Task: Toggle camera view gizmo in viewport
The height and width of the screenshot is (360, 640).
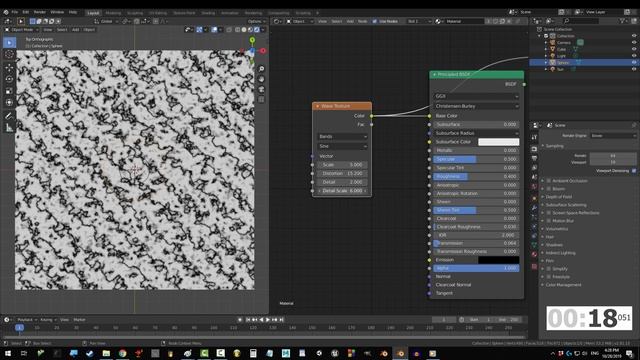Action: 261,89
